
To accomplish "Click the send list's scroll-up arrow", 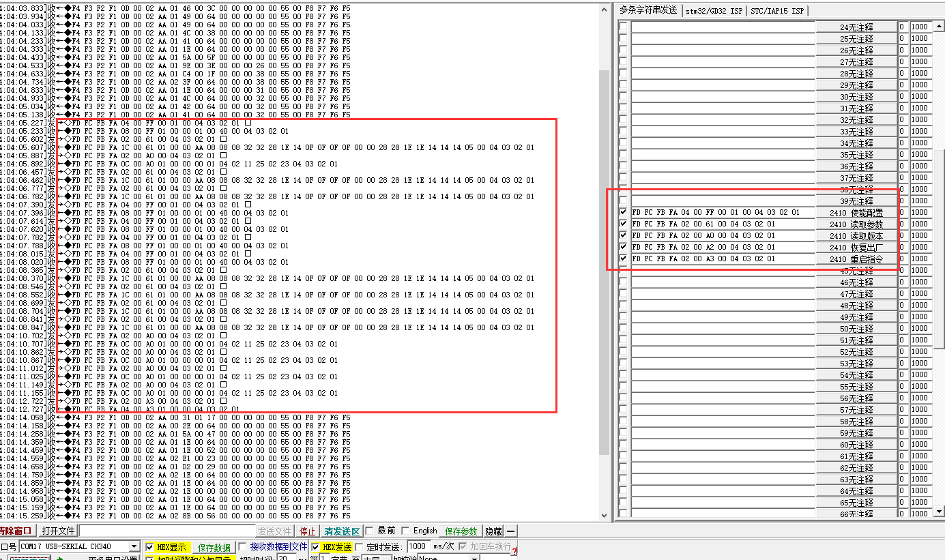I will click(939, 27).
